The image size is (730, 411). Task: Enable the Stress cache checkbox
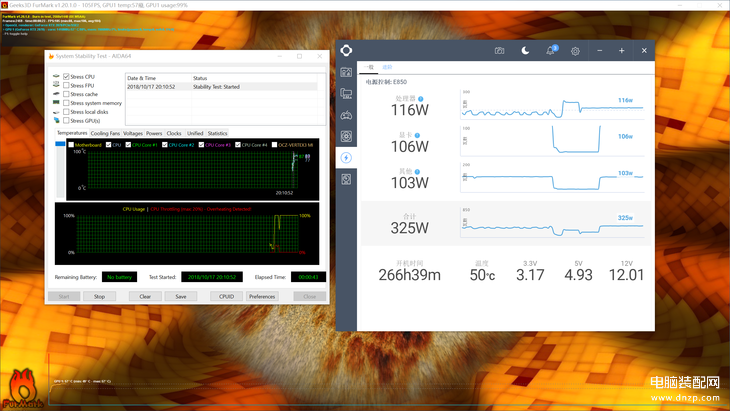point(66,94)
